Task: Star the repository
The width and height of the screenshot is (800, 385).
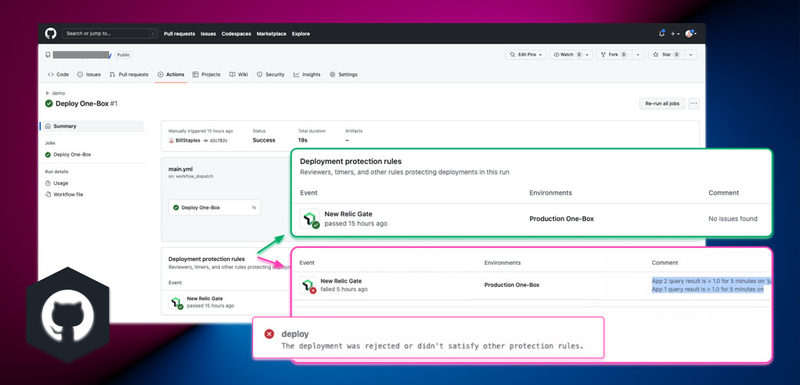Action: coord(667,55)
